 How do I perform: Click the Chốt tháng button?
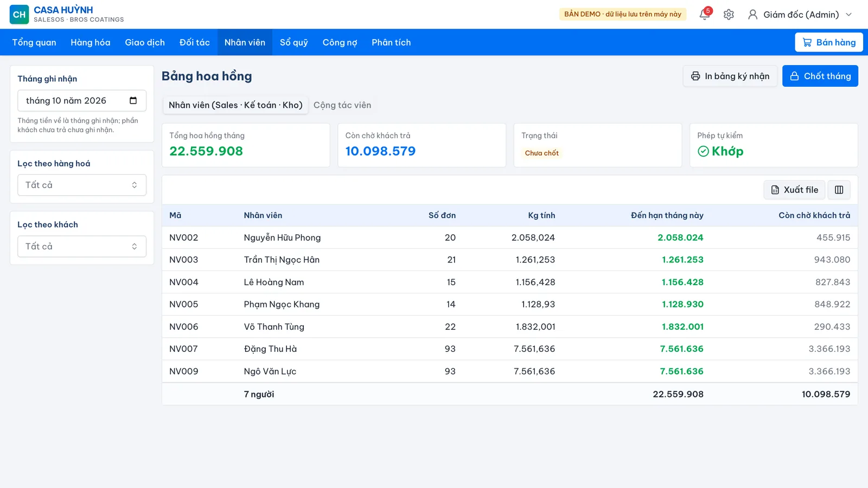(x=820, y=76)
